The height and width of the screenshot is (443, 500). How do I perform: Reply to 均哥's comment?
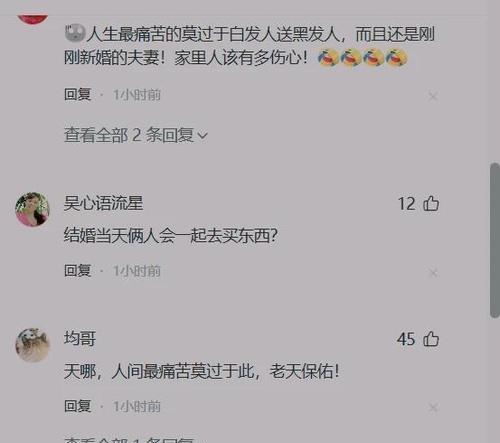point(77,406)
